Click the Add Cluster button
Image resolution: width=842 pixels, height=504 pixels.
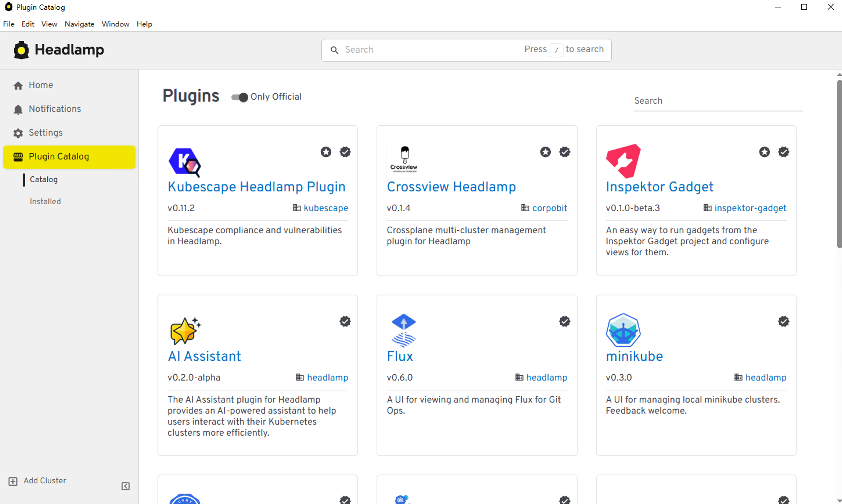click(37, 481)
